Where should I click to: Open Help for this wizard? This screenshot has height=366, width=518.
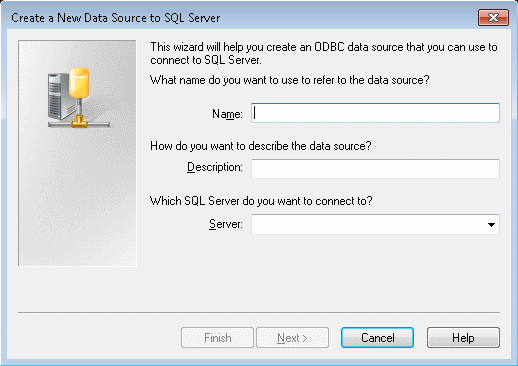463,338
